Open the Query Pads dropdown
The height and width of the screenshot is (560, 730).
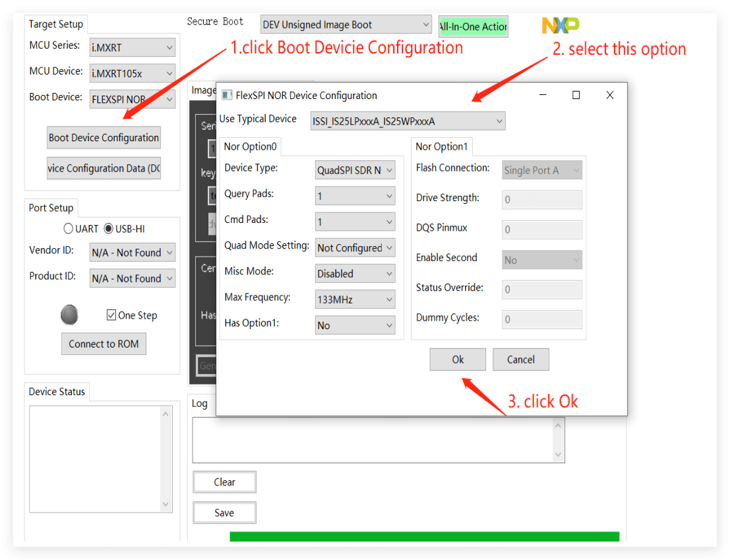click(x=355, y=196)
